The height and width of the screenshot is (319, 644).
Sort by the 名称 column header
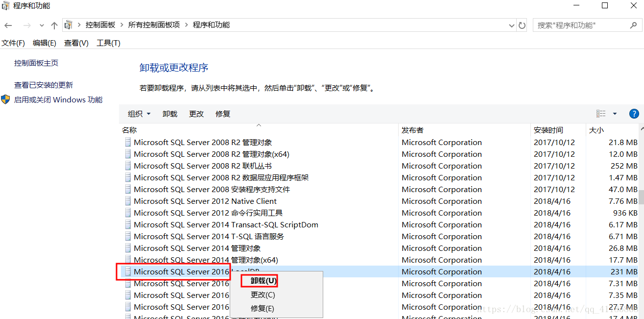click(260, 130)
